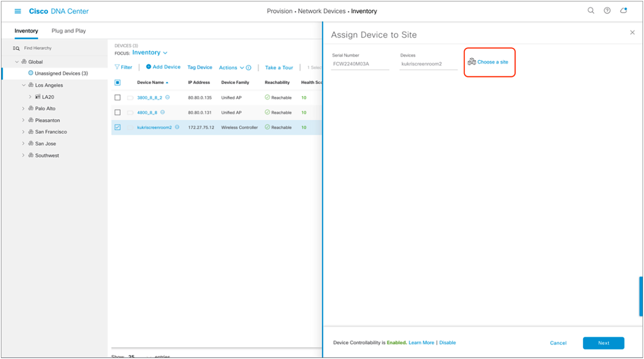The height and width of the screenshot is (359, 644).
Task: Click the Serial Number field
Action: point(360,64)
